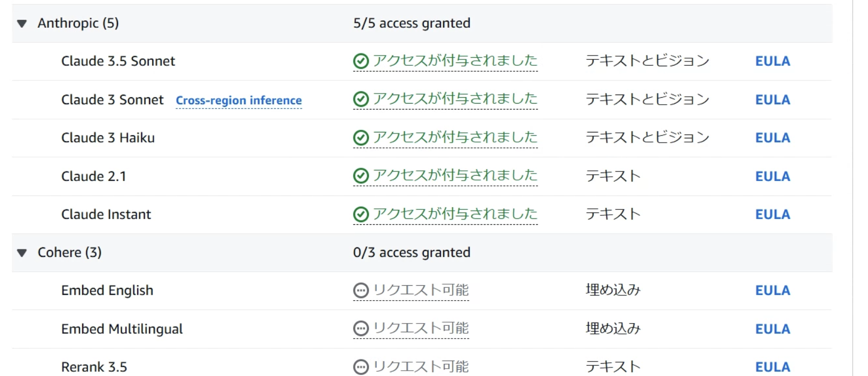Screen dimensions: 868x376
Task: Click 埋め込み modality for Embed Multilingual
Action: point(613,328)
